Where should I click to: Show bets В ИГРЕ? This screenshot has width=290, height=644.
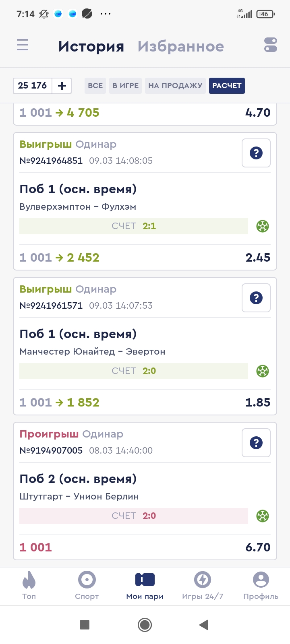pyautogui.click(x=125, y=86)
